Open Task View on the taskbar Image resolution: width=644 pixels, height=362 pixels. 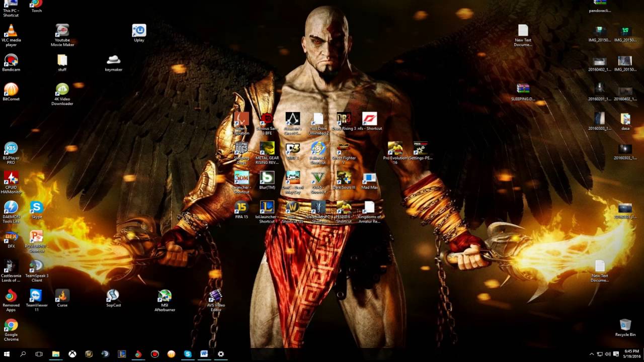click(39, 354)
